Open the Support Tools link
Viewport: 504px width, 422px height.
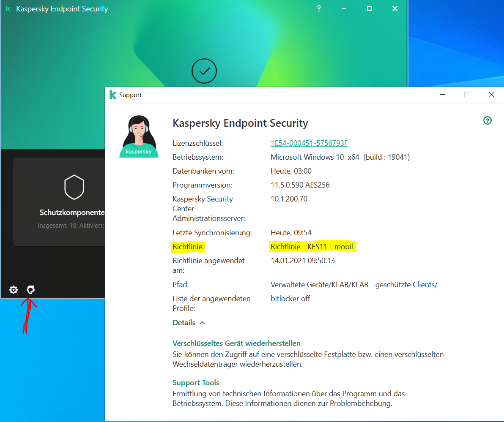point(196,383)
